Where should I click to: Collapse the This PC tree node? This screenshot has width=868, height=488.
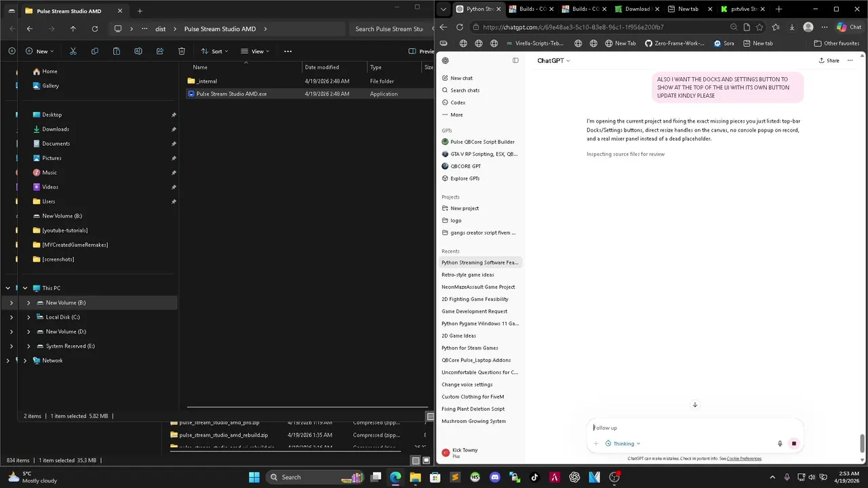click(25, 288)
